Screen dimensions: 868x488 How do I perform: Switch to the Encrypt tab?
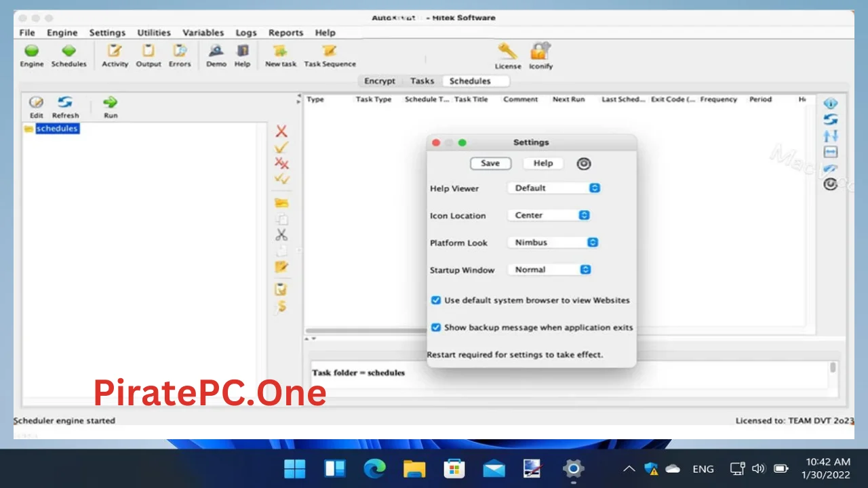[x=380, y=81]
